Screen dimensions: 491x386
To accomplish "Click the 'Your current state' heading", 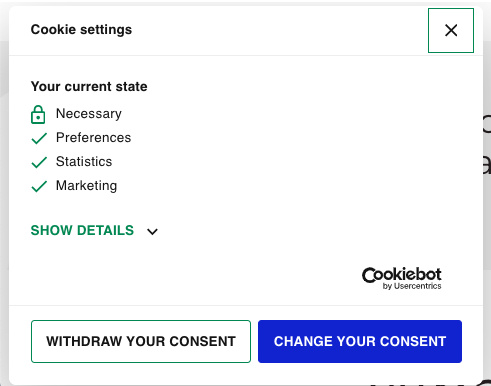I will (89, 87).
